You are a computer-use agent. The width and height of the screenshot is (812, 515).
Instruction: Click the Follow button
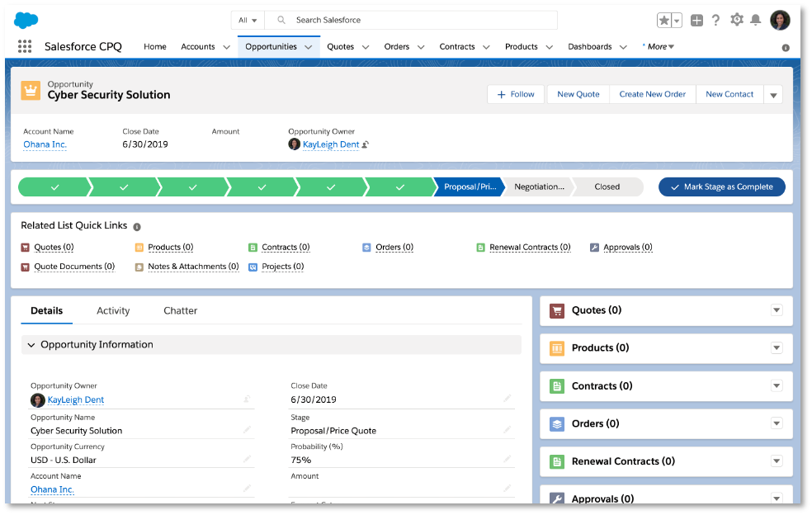click(x=515, y=94)
